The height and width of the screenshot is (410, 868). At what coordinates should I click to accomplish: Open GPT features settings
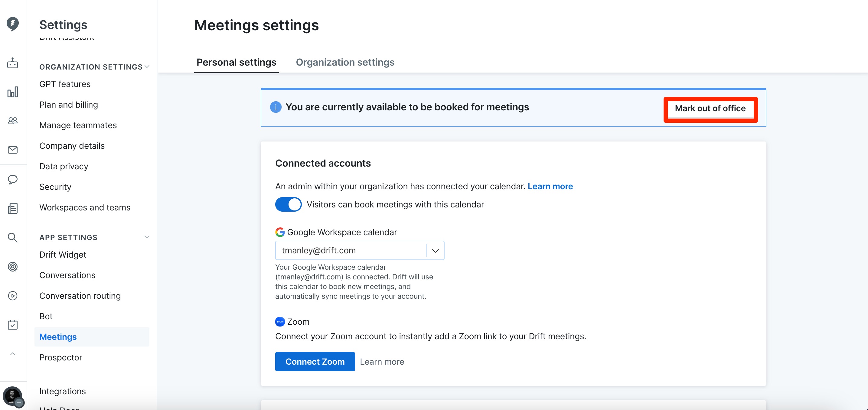(65, 84)
